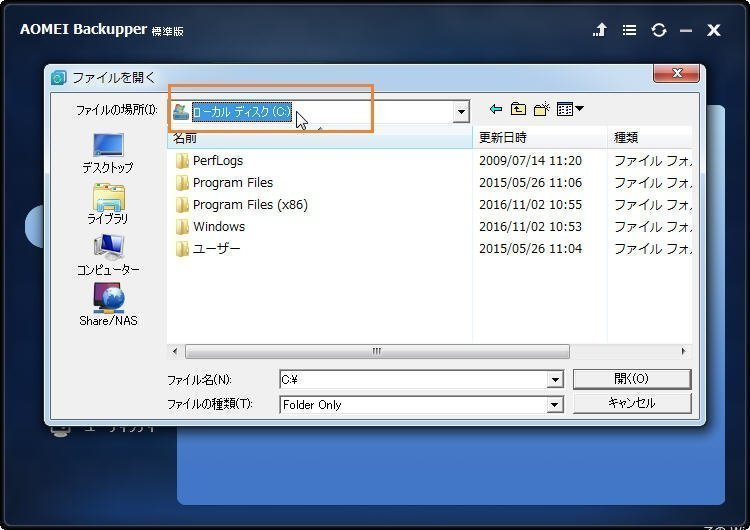Open the ファイルの種類 Folder Only combo box
The height and width of the screenshot is (530, 750).
(x=421, y=405)
